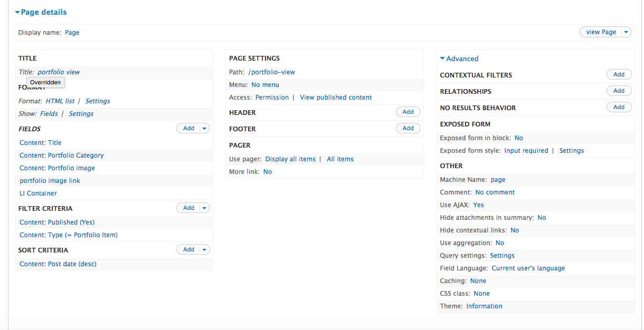The image size is (644, 330).
Task: Change the Caching None setting
Action: coord(478,281)
